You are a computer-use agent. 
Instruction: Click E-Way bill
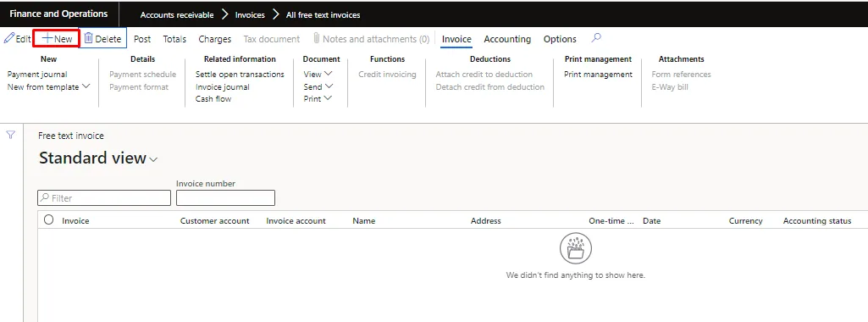(x=670, y=87)
